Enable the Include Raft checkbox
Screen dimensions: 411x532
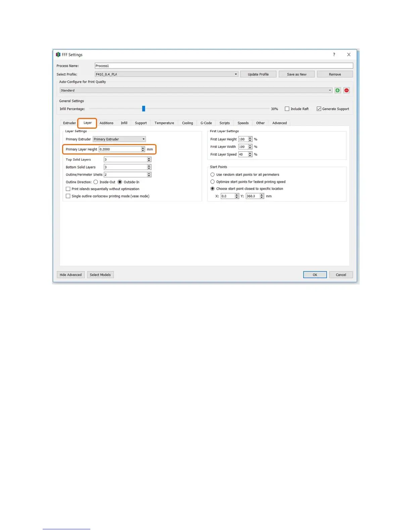point(287,109)
